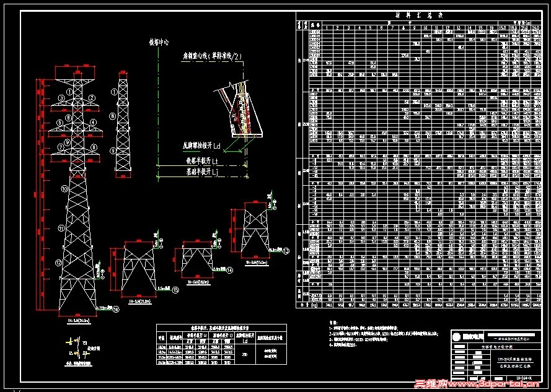Click segment marker ② on upper right crossarm
This screenshot has height=392, width=551.
tap(92, 98)
